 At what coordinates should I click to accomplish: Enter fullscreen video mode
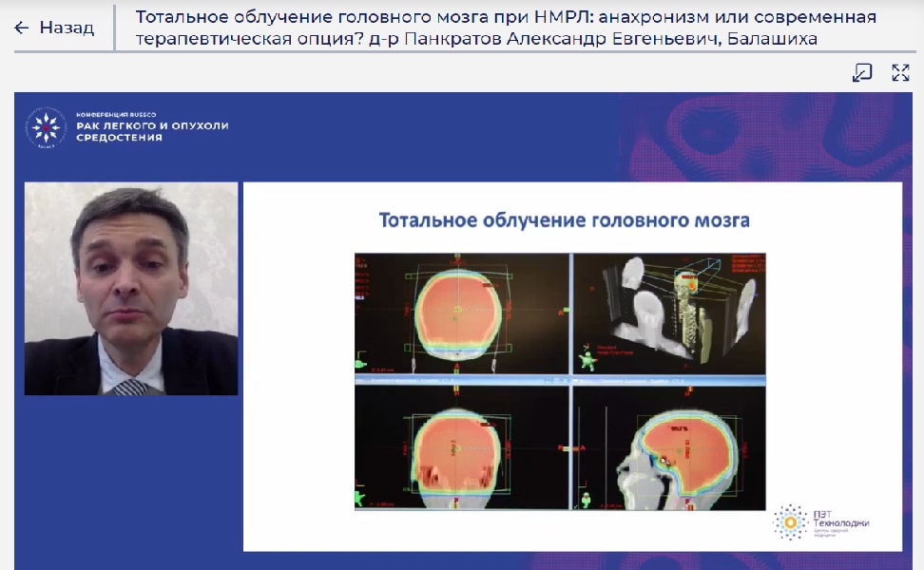[900, 73]
